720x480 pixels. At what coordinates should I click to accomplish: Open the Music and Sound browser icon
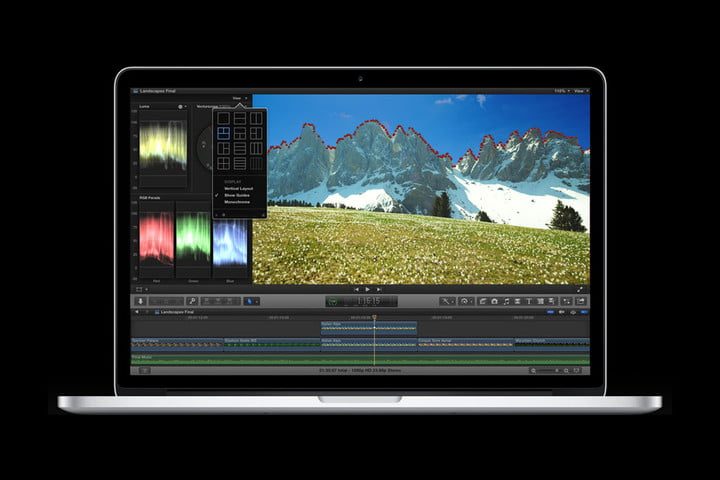pyautogui.click(x=506, y=301)
